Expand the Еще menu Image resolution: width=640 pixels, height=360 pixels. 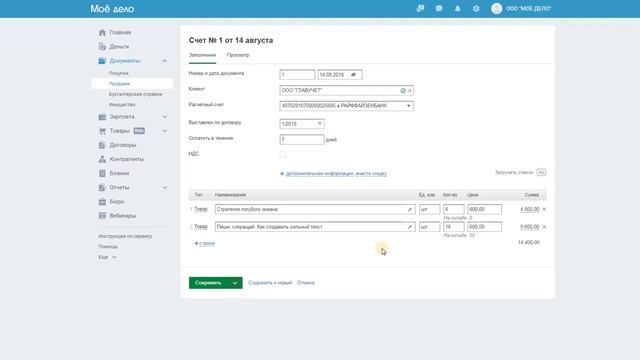[107, 257]
